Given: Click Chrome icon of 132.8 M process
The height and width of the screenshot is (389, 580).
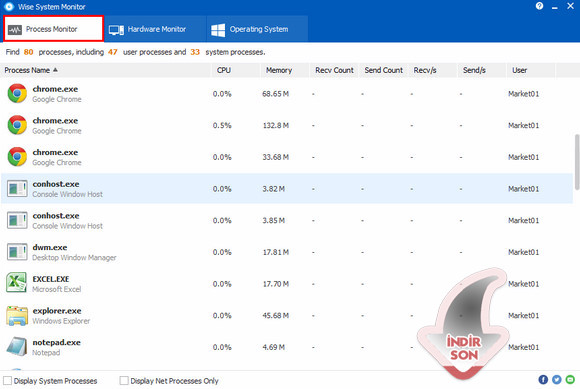Looking at the screenshot, I should 17,125.
